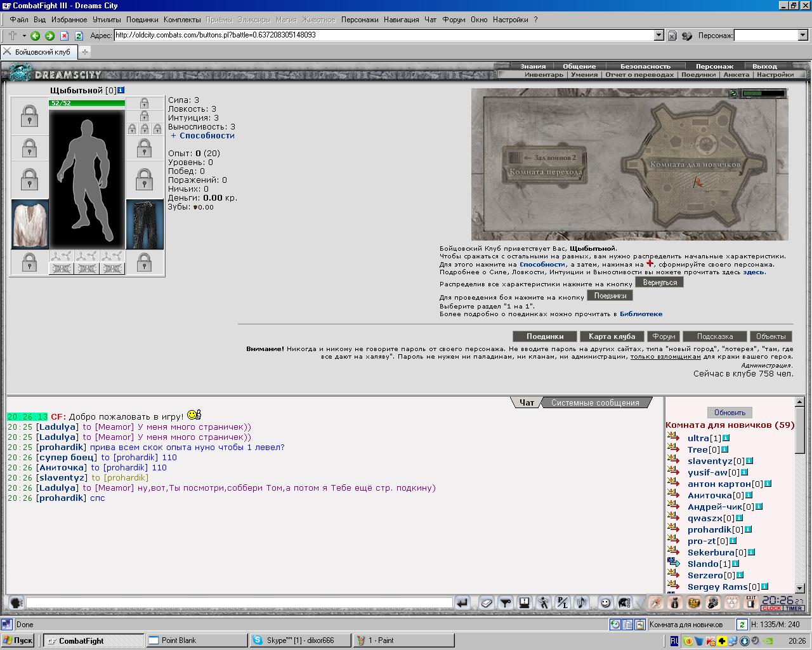
Task: Open the Избранное menu
Action: tap(70, 20)
